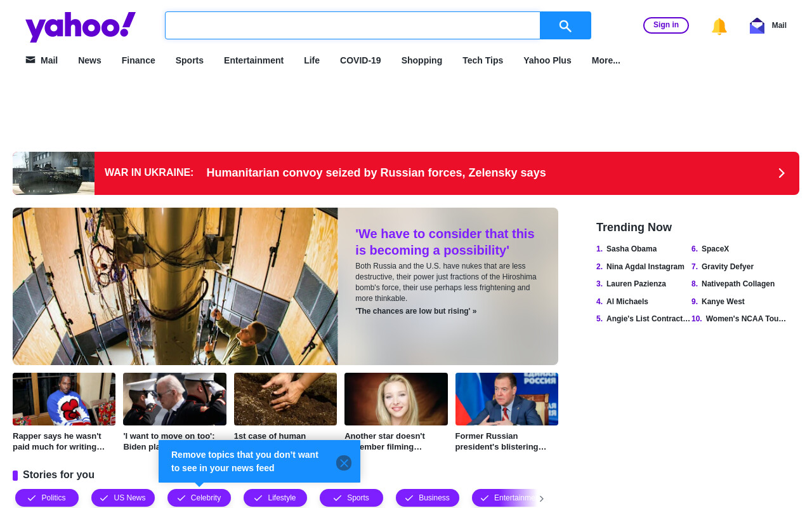Expand the More... navigation menu
Screen dimensions: 812x508
click(x=606, y=60)
